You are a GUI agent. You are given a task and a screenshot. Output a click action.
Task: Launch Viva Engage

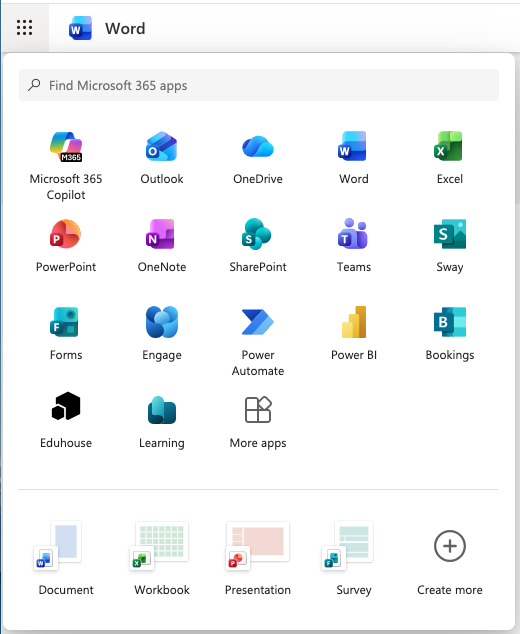click(x=162, y=334)
